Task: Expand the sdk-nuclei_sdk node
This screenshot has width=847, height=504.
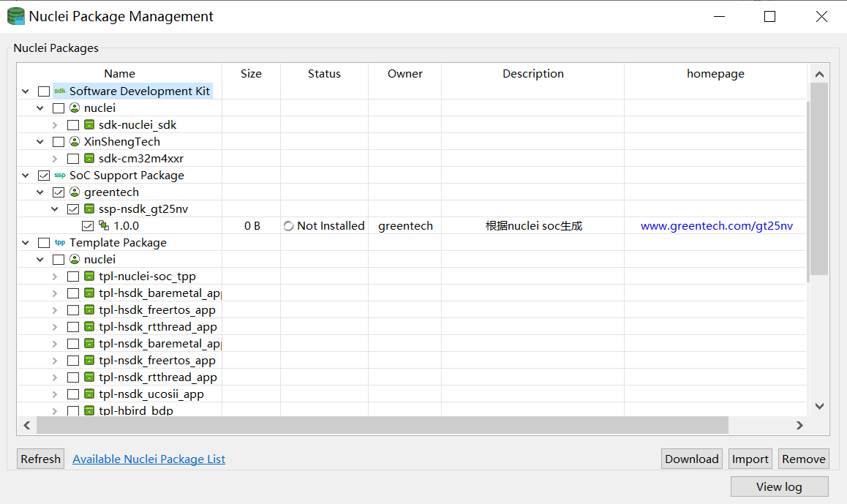Action: [55, 125]
